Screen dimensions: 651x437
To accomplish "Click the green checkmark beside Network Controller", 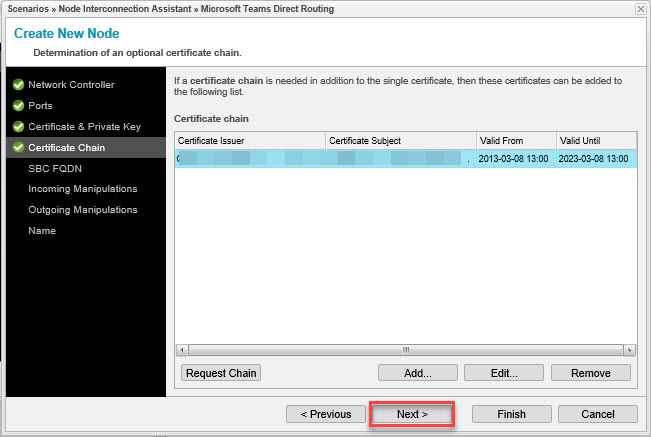I will tap(18, 85).
